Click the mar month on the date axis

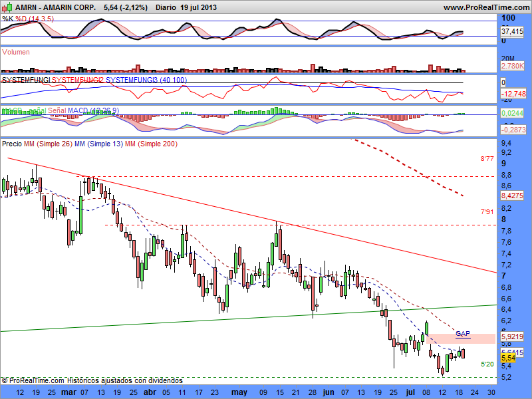click(68, 392)
